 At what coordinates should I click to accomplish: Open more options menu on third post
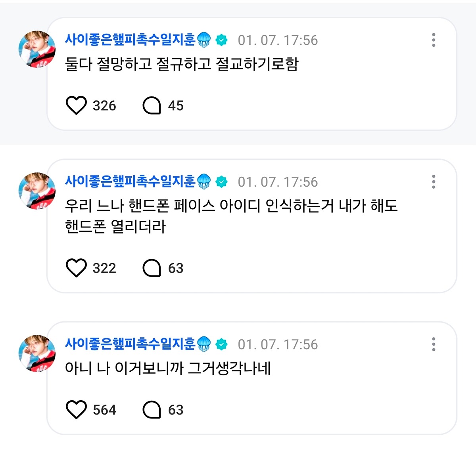[x=434, y=344]
